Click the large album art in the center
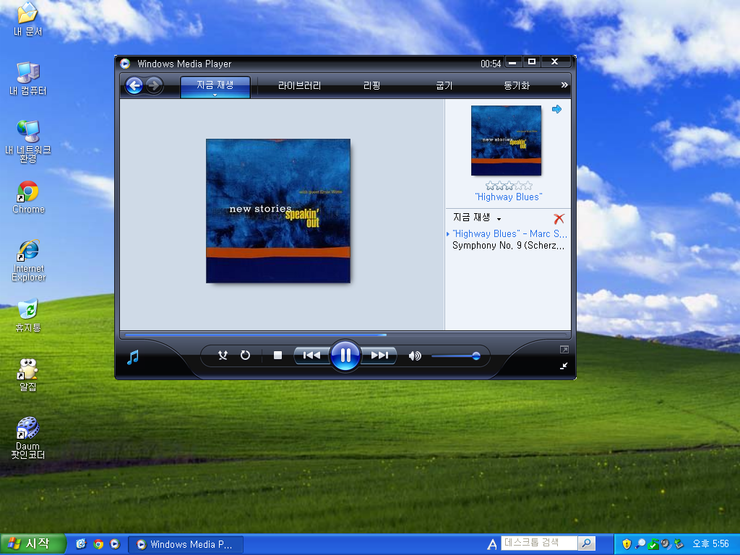 pyautogui.click(x=278, y=211)
